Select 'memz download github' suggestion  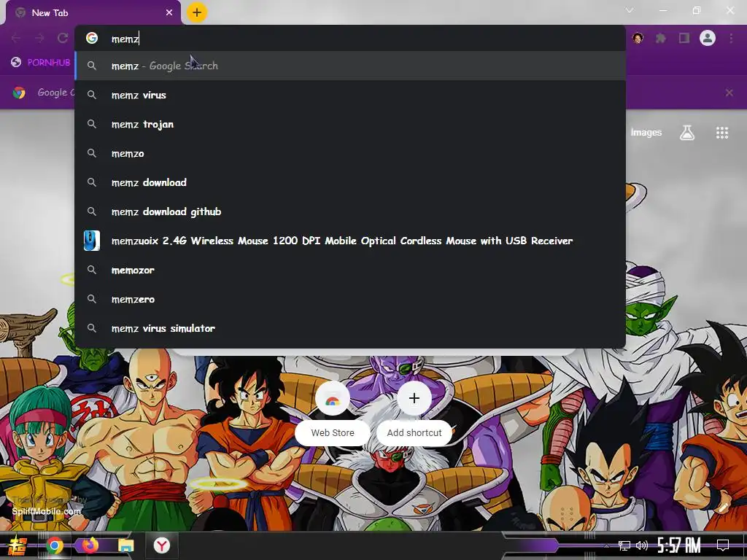[349, 211]
